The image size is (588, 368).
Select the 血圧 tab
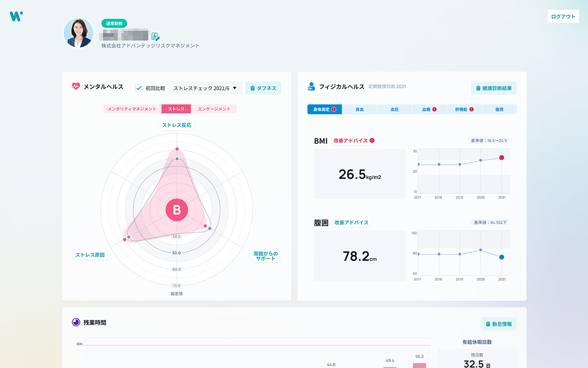394,109
